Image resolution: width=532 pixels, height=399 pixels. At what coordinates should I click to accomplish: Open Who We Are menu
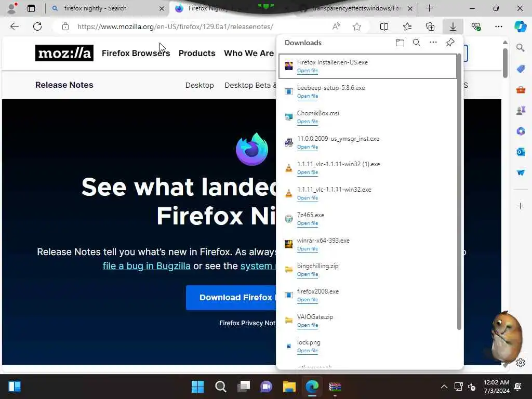pos(249,54)
